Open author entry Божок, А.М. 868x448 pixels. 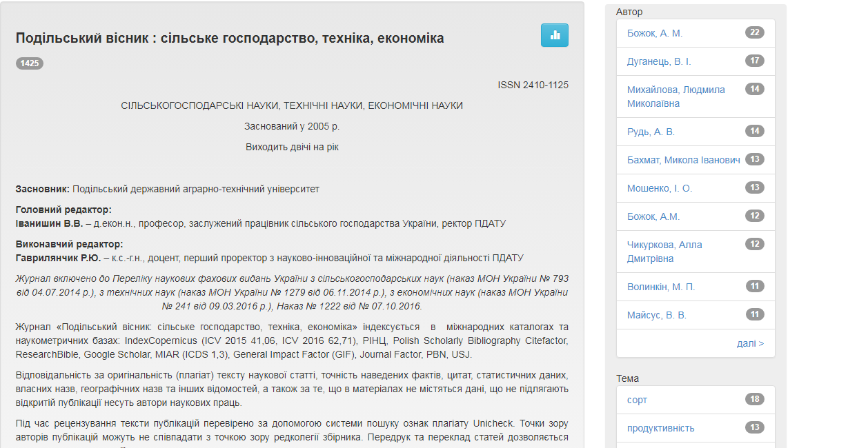(x=653, y=216)
